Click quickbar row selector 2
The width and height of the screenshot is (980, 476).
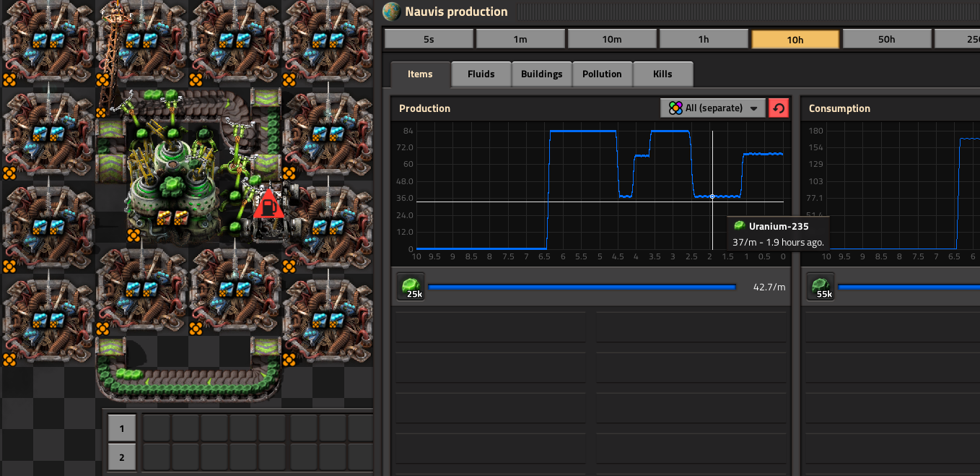(122, 457)
